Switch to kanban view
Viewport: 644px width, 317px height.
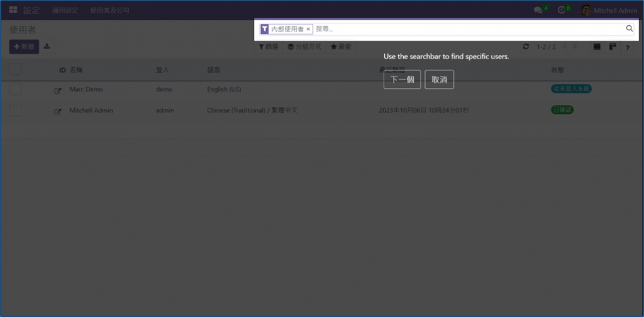(x=613, y=47)
